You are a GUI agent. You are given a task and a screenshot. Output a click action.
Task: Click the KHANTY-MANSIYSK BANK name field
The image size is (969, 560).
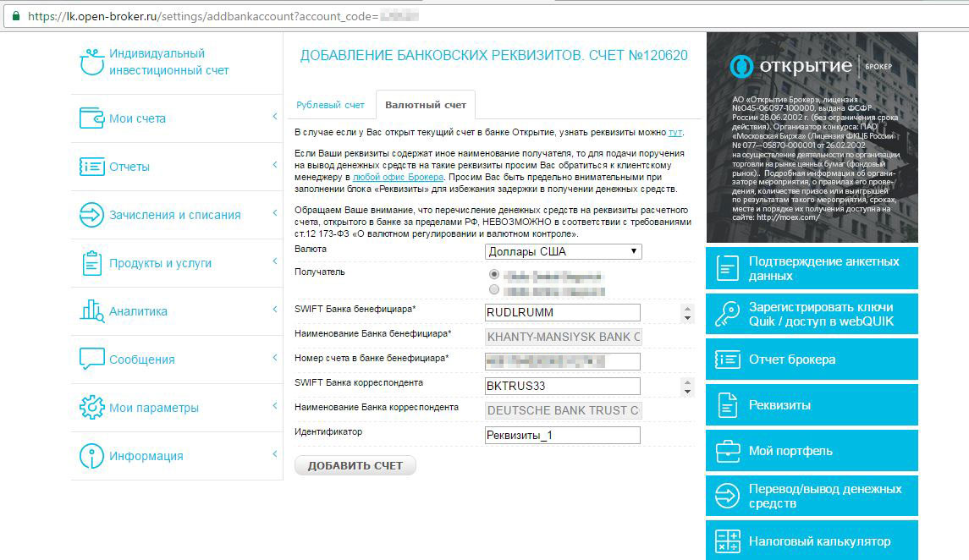pos(564,337)
